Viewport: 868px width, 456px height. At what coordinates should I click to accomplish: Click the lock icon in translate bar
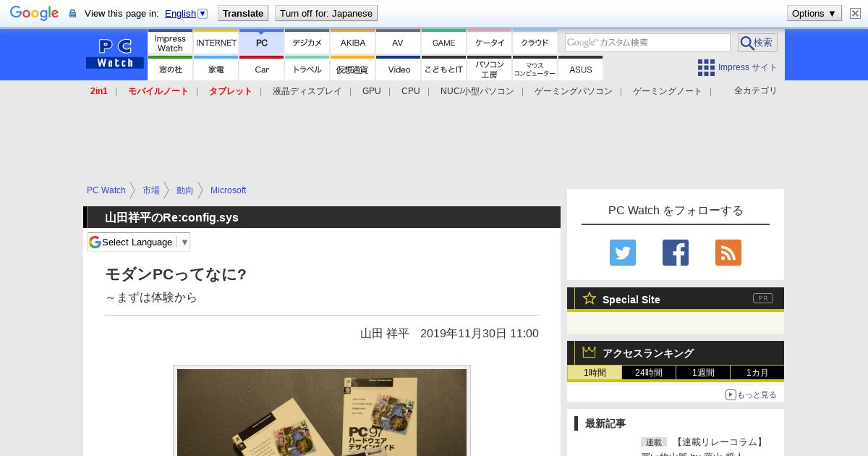click(x=72, y=13)
